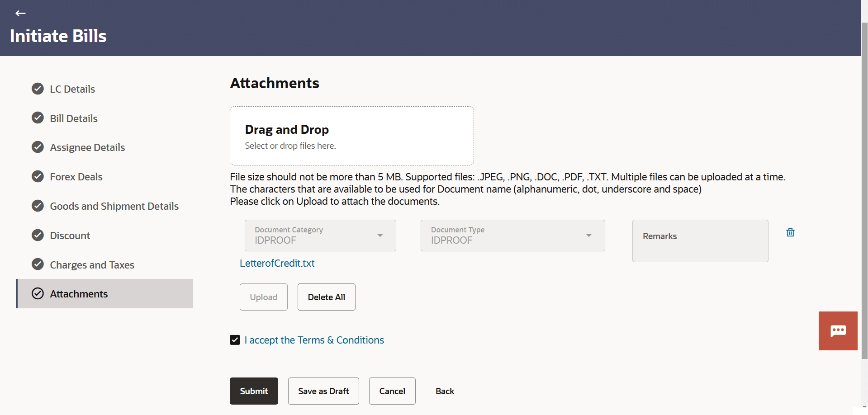Open the LetterofCredit.txt file link
The width and height of the screenshot is (868, 415).
[x=277, y=263]
